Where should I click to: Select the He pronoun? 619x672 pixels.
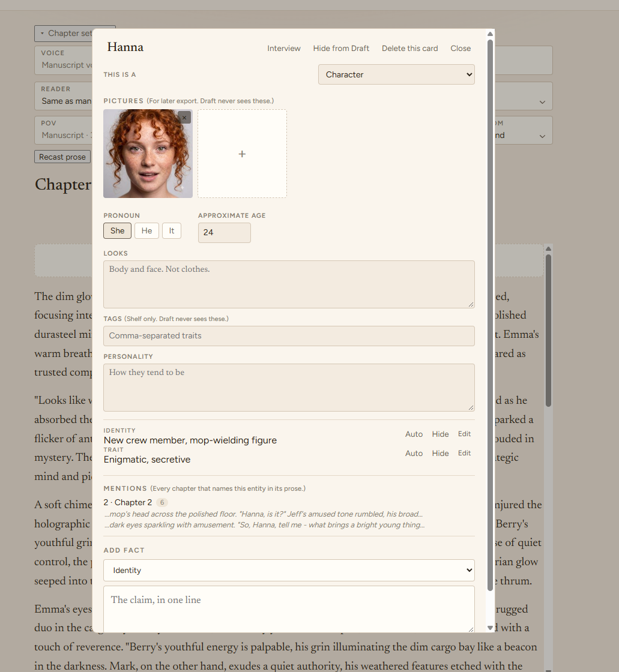click(146, 230)
